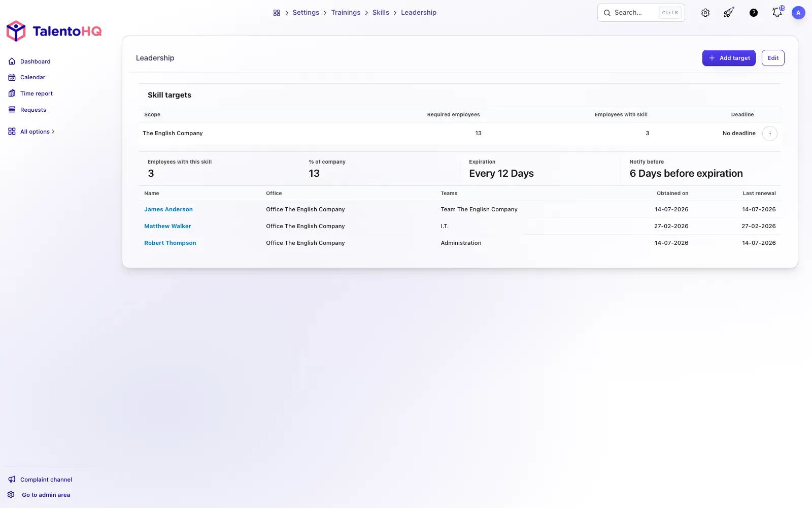Navigate to Skills breadcrumb
Image resolution: width=812 pixels, height=508 pixels.
381,13
